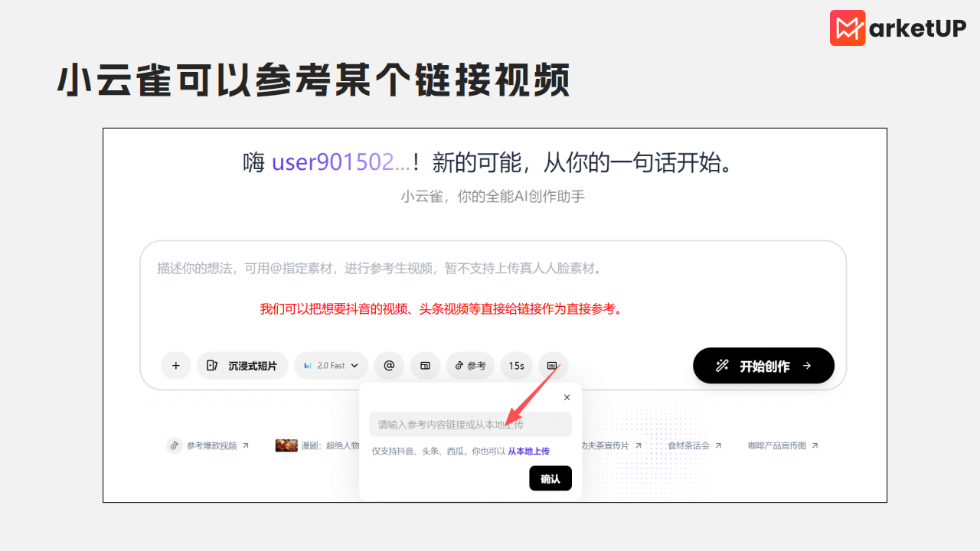Click the plus add-material button
The height and width of the screenshot is (551, 980).
coord(176,366)
